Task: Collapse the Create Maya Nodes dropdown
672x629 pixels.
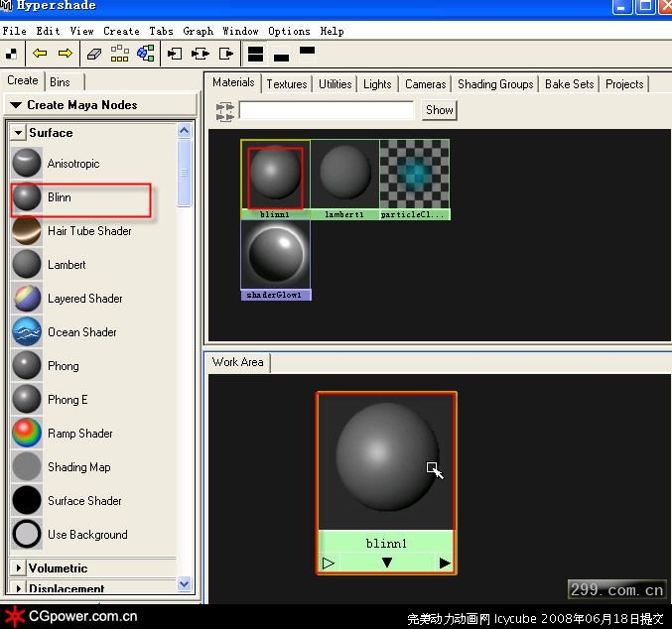Action: [16, 105]
